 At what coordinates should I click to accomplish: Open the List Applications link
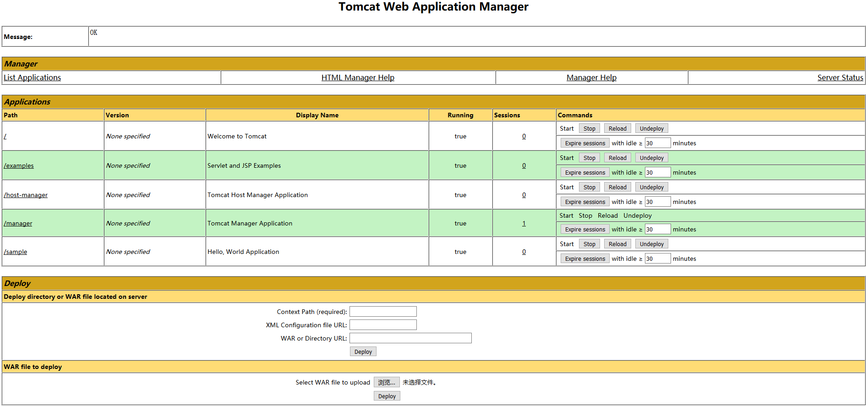(32, 77)
